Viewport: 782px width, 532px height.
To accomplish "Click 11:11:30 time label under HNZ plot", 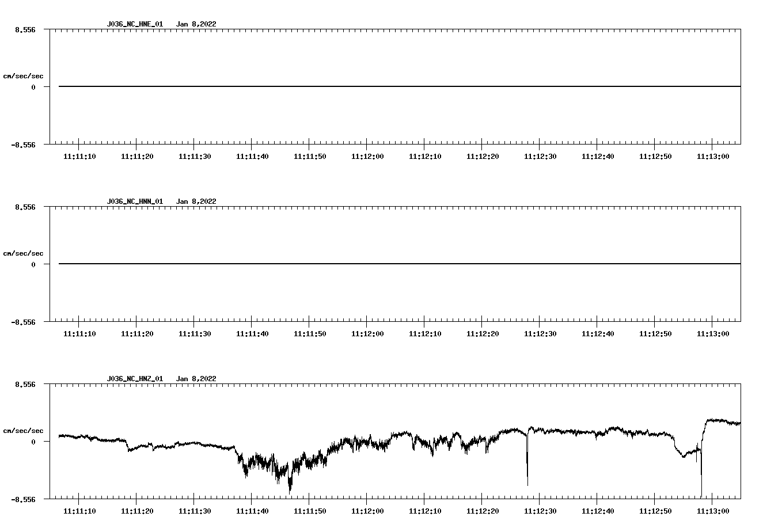I will (x=195, y=511).
